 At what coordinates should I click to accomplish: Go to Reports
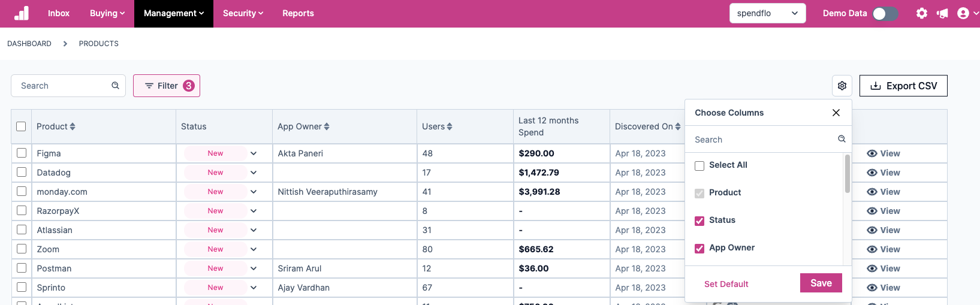coord(298,13)
